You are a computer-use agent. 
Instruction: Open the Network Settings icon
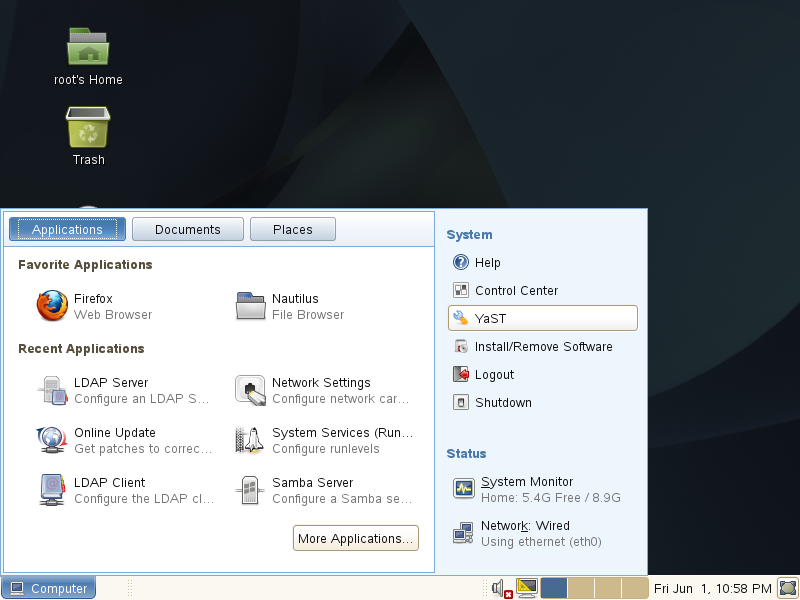coord(250,390)
